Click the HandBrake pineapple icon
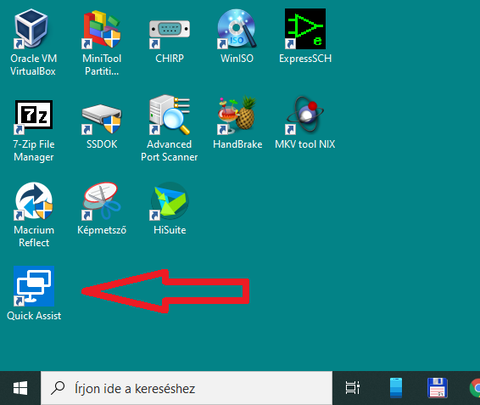 237,115
